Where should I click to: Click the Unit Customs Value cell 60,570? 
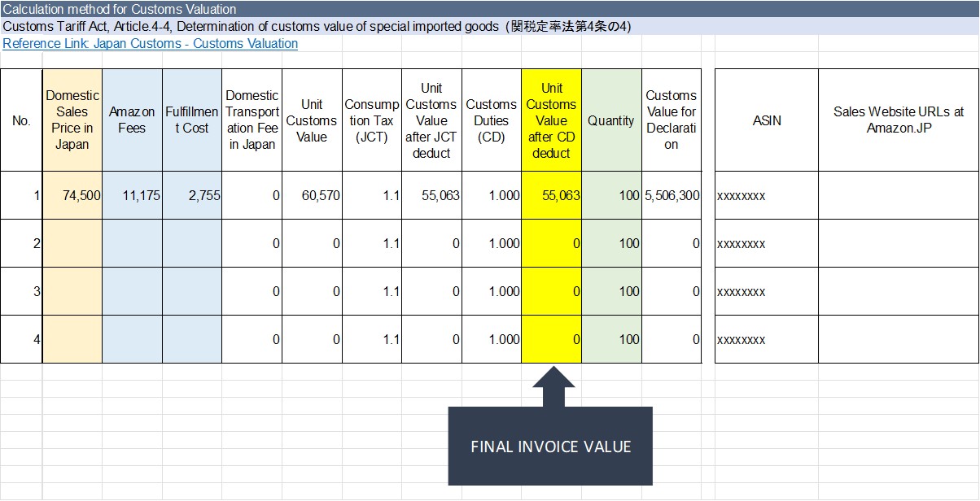(x=312, y=196)
